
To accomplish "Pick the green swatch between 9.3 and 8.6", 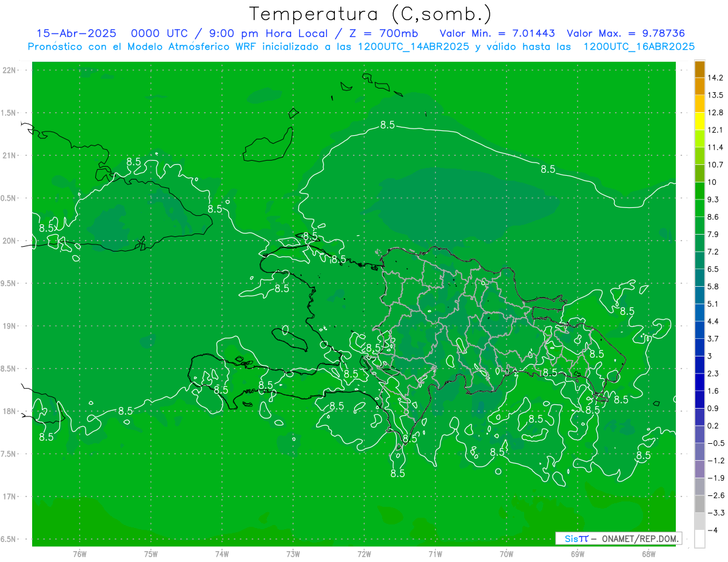I will coord(699,208).
